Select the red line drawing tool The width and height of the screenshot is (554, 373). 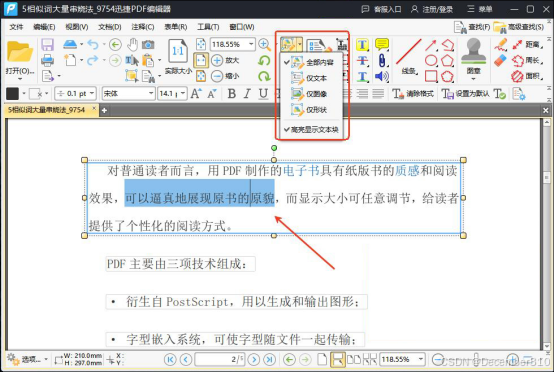pos(409,52)
